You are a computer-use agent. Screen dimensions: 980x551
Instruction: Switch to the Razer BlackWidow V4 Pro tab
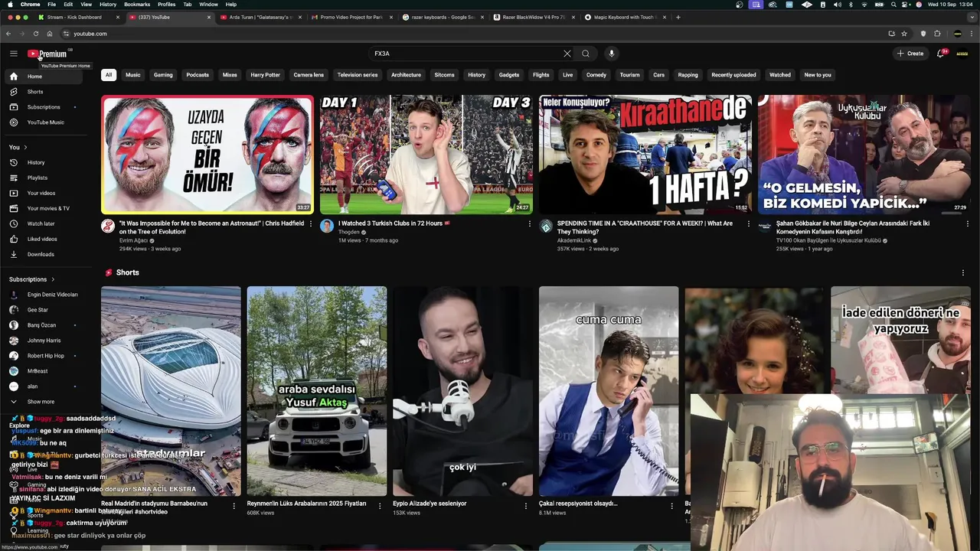pos(534,17)
